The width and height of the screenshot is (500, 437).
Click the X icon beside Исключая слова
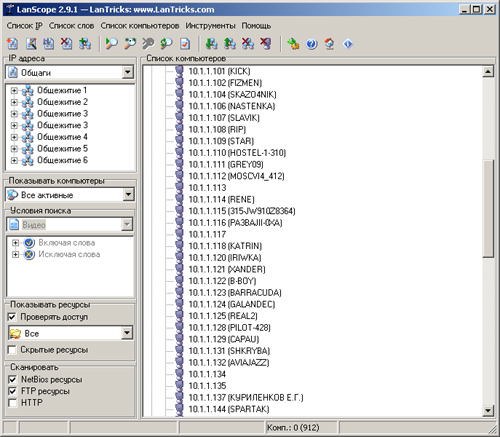tap(29, 254)
